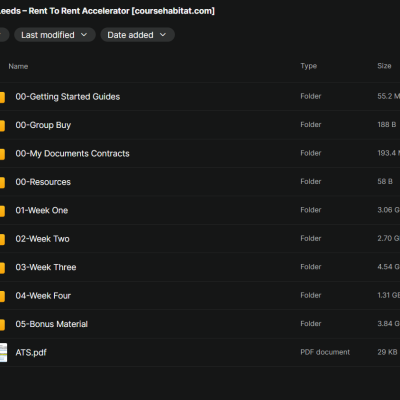This screenshot has height=400, width=400.
Task: Click the 00-My Documents Contracts folder icon
Action: pos(2,154)
